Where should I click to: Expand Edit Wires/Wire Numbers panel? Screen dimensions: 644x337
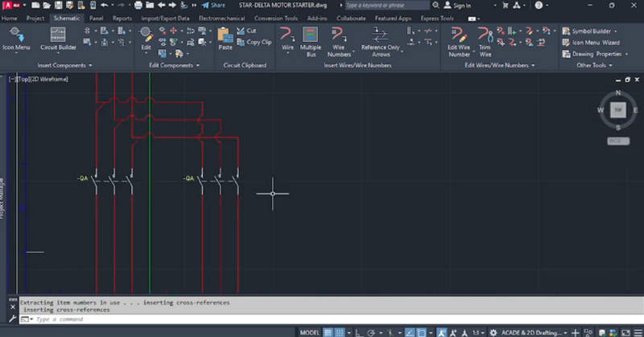click(500, 65)
